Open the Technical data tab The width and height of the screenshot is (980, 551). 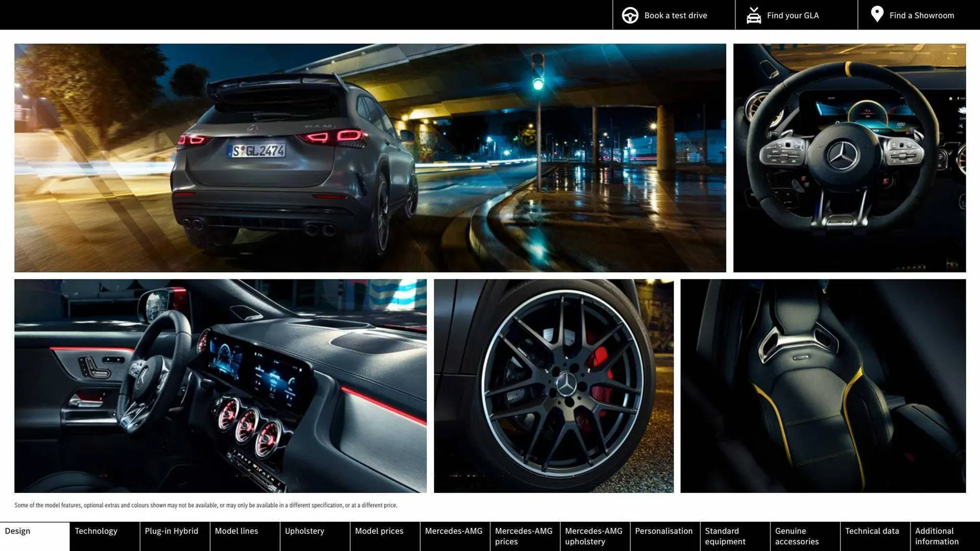click(873, 531)
